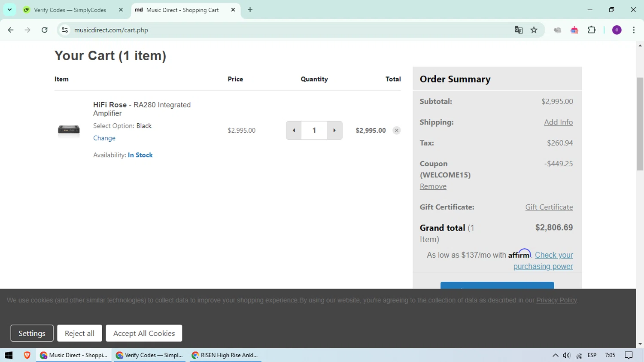
Task: Click the Change option link
Action: pos(104,138)
